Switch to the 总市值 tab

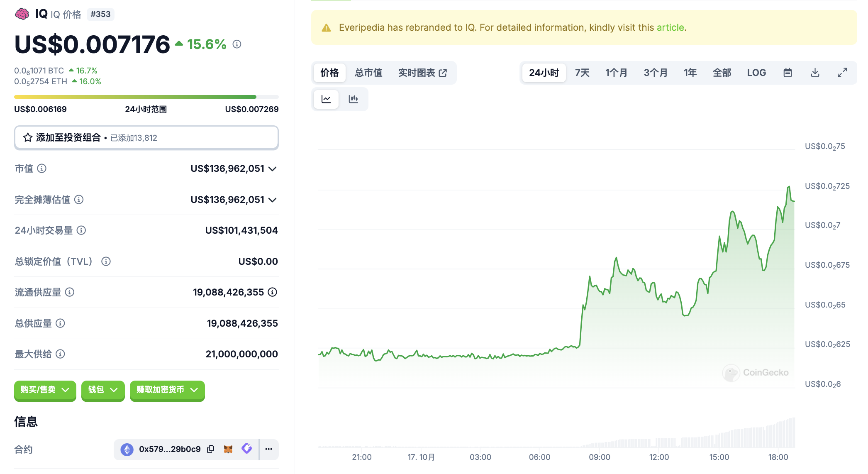(x=368, y=73)
